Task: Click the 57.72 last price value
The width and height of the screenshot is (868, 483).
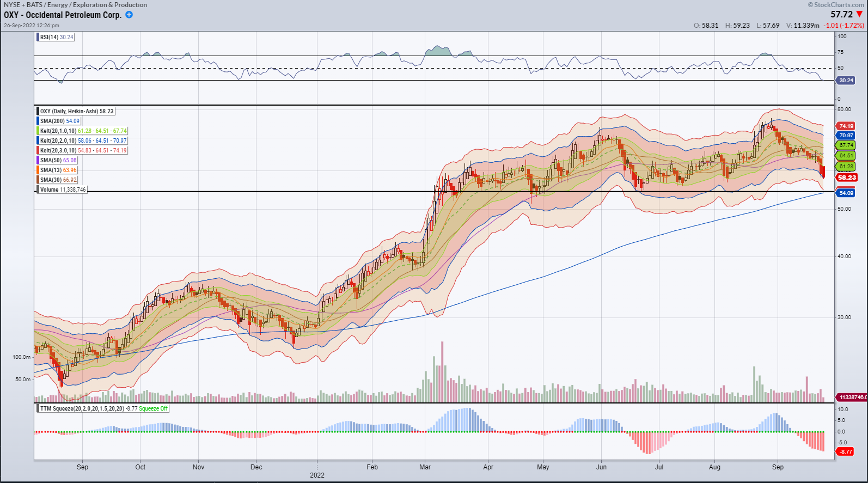Action: (841, 14)
